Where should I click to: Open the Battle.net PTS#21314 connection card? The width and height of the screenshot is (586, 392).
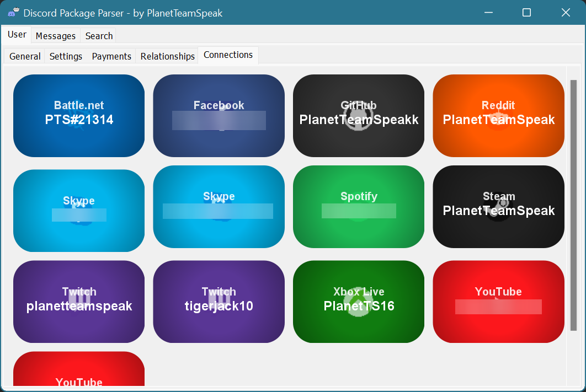tap(79, 116)
